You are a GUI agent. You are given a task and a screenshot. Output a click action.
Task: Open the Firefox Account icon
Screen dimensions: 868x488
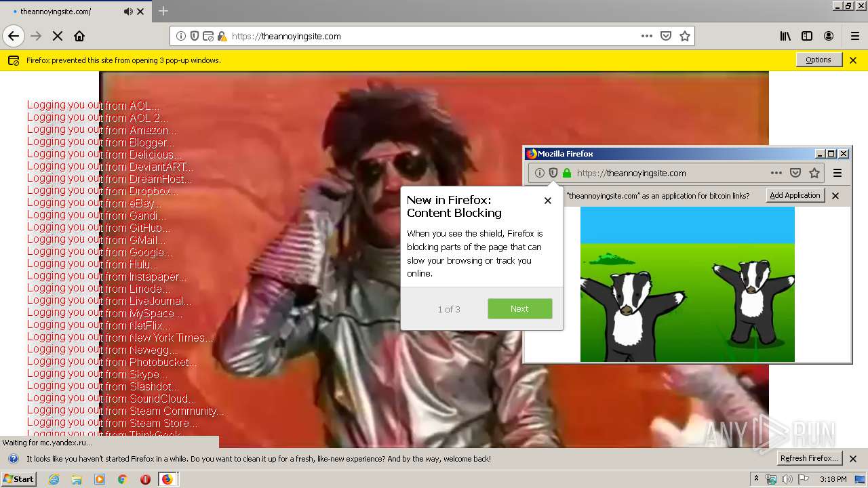829,36
